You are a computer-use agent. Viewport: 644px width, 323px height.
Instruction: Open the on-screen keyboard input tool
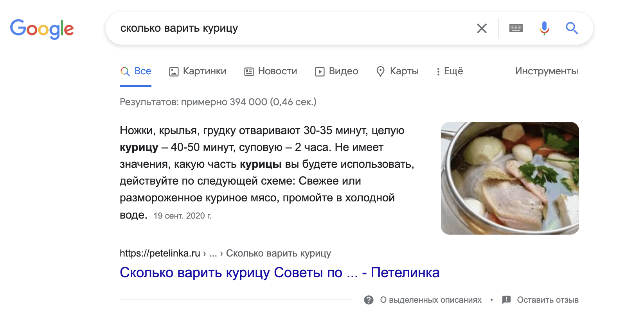pos(516,28)
